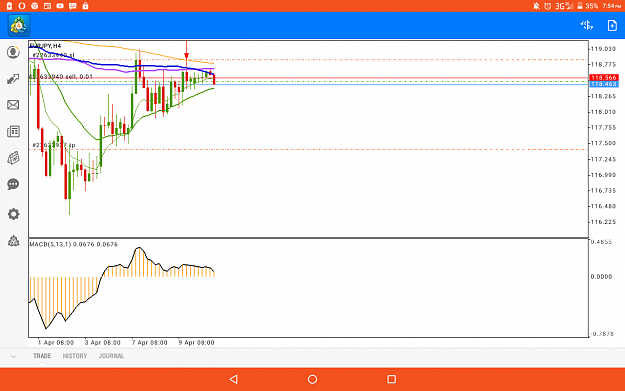
Task: Tap Android recent apps button
Action: pyautogui.click(x=391, y=379)
